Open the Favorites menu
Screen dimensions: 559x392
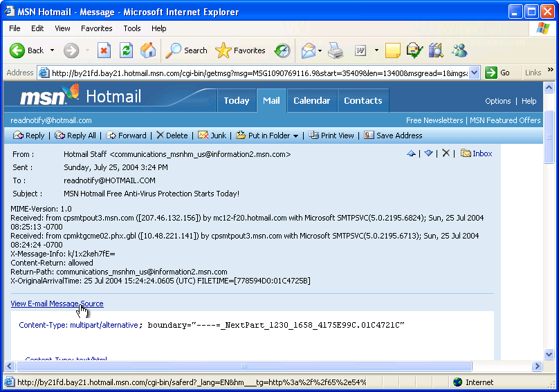coord(96,28)
